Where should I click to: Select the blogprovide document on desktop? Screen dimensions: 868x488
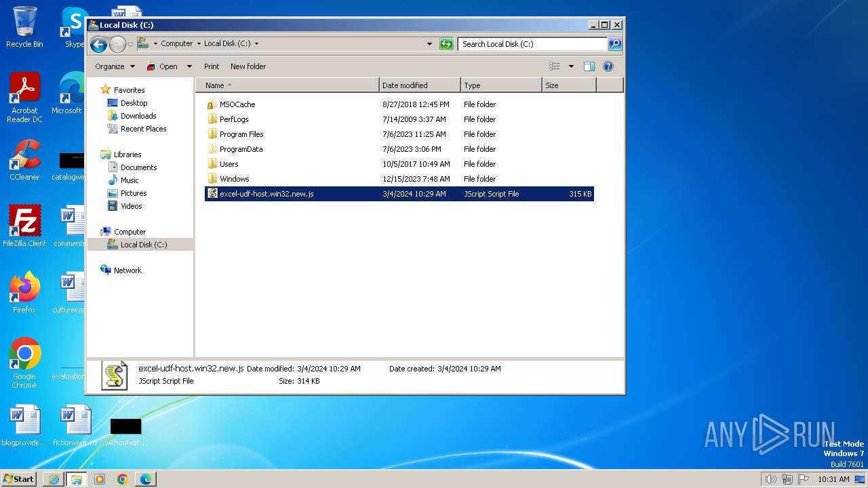coord(24,426)
